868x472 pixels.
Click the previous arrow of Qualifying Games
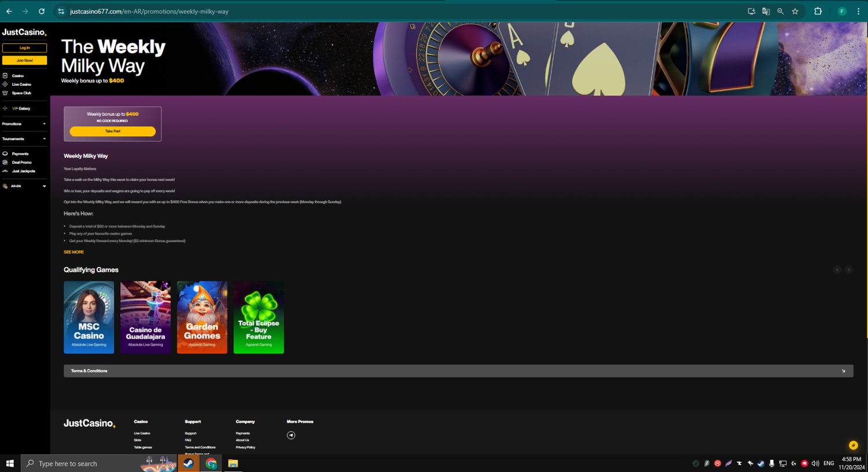tap(837, 270)
